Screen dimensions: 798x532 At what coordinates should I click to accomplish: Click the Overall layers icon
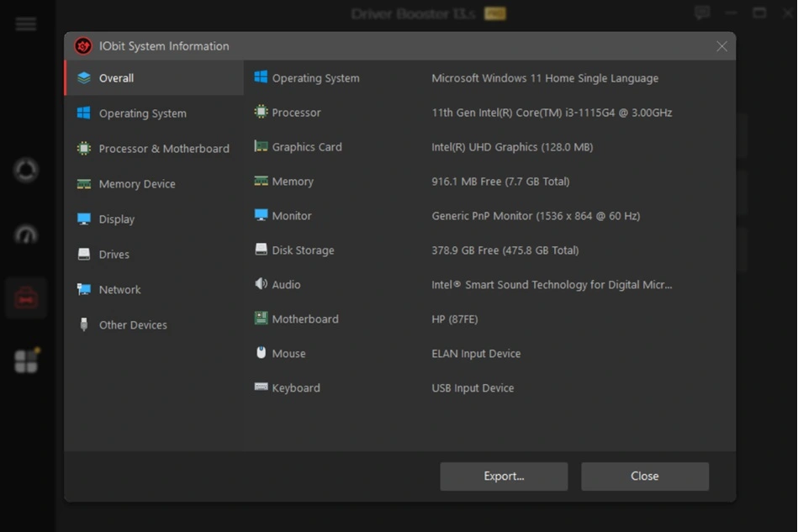[x=84, y=78]
